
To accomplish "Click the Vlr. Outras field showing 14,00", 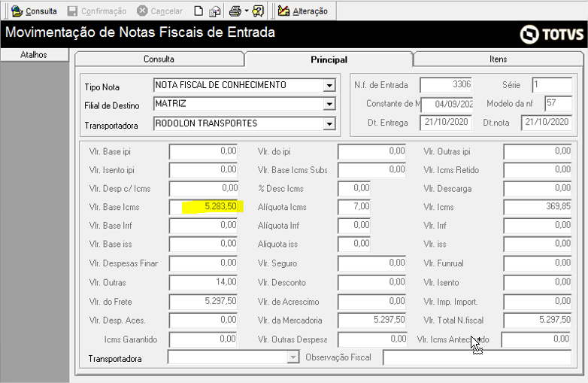I will [203, 282].
